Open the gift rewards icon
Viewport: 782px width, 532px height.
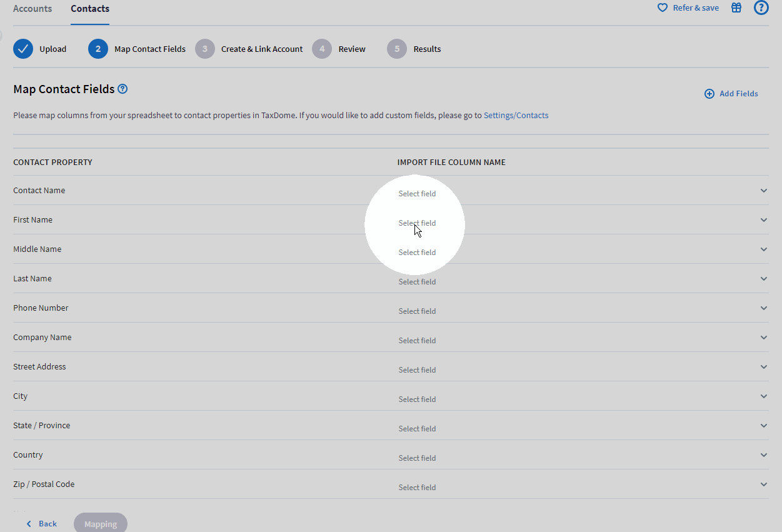(x=736, y=8)
